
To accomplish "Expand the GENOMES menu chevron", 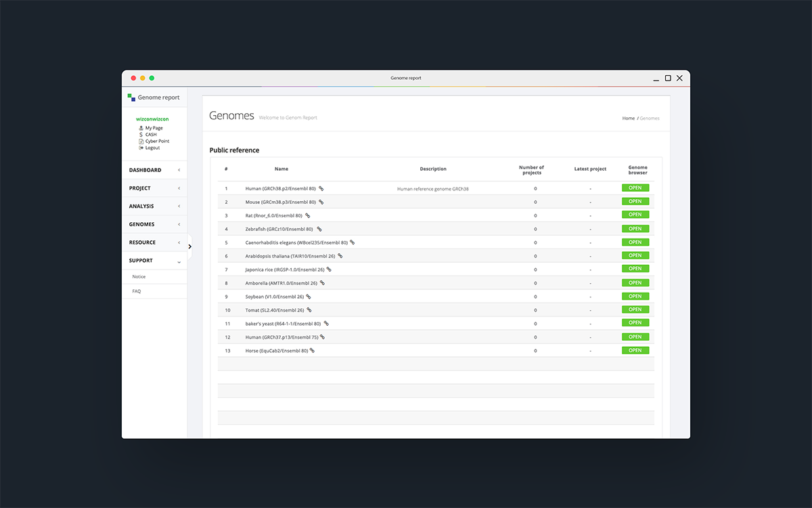I will tap(179, 224).
